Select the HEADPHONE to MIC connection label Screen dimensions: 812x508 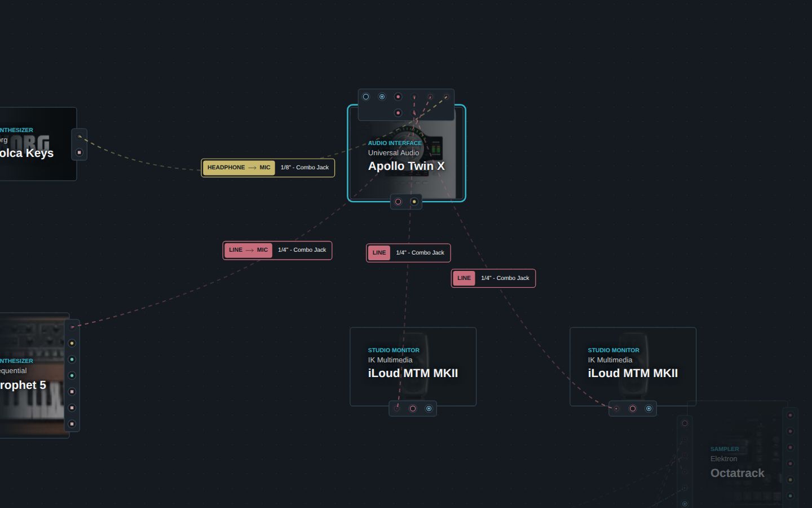[x=268, y=168]
